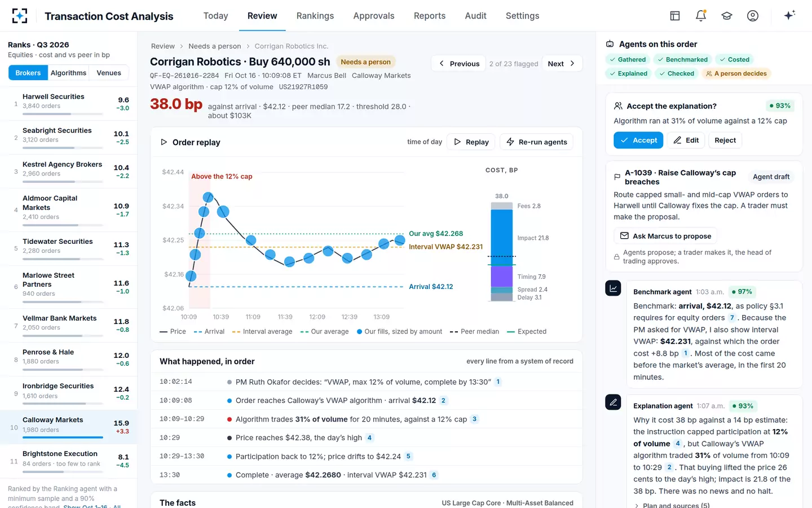Open the Approvals tab
The height and width of the screenshot is (508, 812).
(x=374, y=16)
